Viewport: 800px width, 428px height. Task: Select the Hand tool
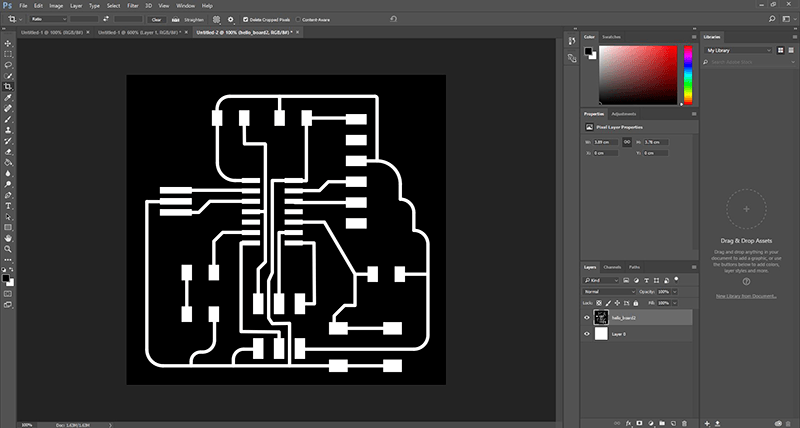coord(8,238)
